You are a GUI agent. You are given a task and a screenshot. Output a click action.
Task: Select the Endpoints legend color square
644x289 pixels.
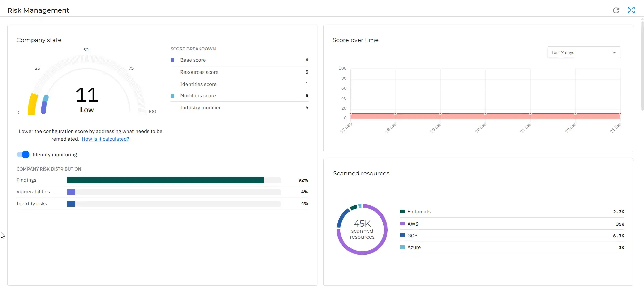point(402,212)
